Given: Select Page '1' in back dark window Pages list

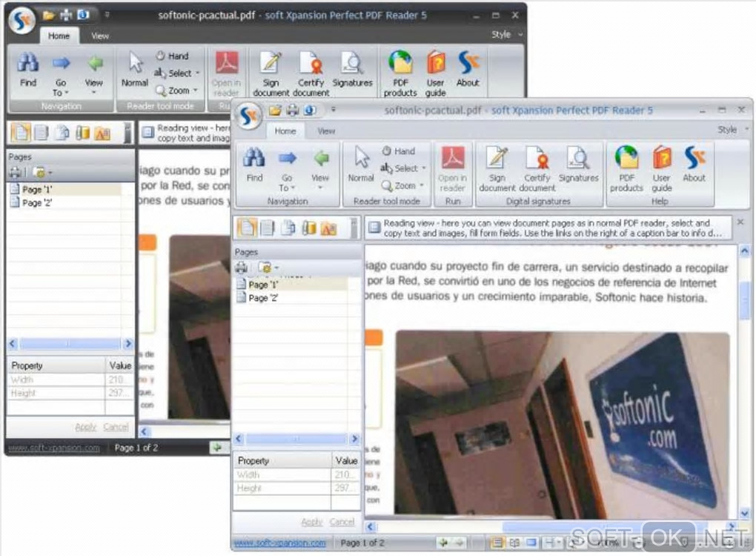Looking at the screenshot, I should (65, 190).
